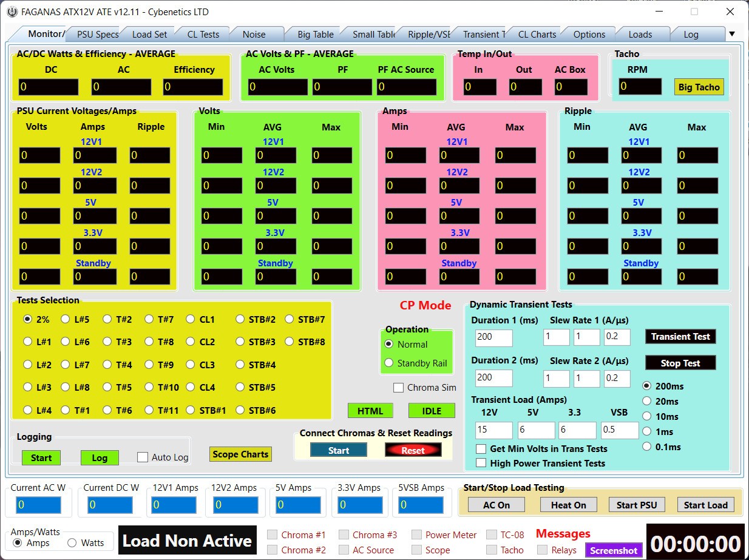Toggle the TC-08 checkbox
Screen dimensions: 749x560
tap(491, 535)
